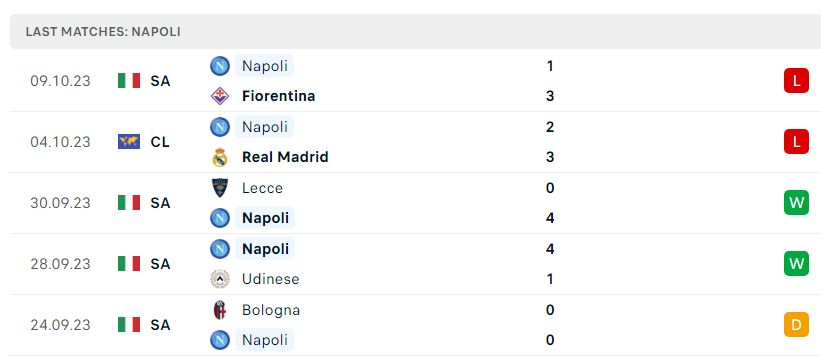Click the Lecce club crest icon
Screen dimensions: 821x363
219,188
